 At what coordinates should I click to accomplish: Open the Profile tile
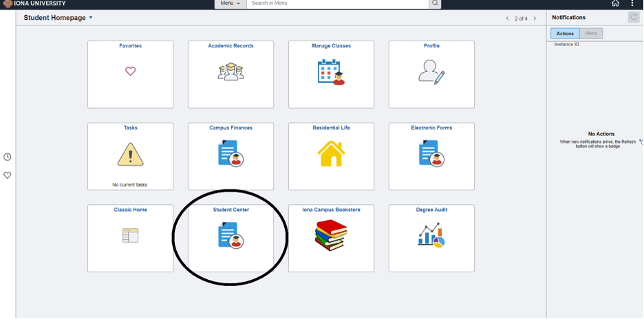pyautogui.click(x=431, y=74)
